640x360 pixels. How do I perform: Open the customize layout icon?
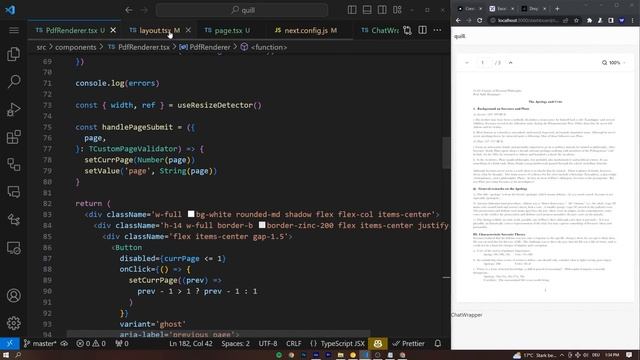(x=397, y=10)
